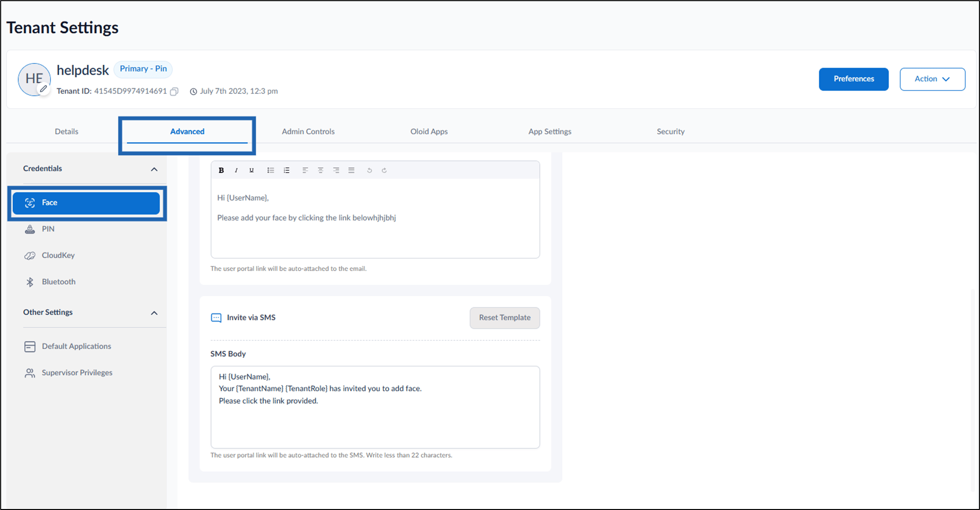Open the Admin Controls tab
Viewport: 980px width, 510px height.
pyautogui.click(x=308, y=131)
